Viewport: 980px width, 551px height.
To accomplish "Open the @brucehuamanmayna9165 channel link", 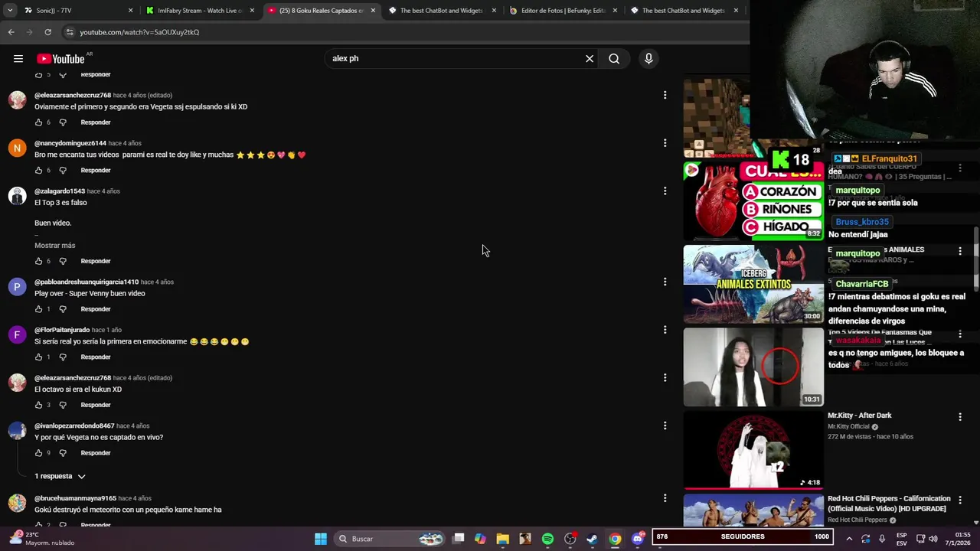I will (x=75, y=498).
